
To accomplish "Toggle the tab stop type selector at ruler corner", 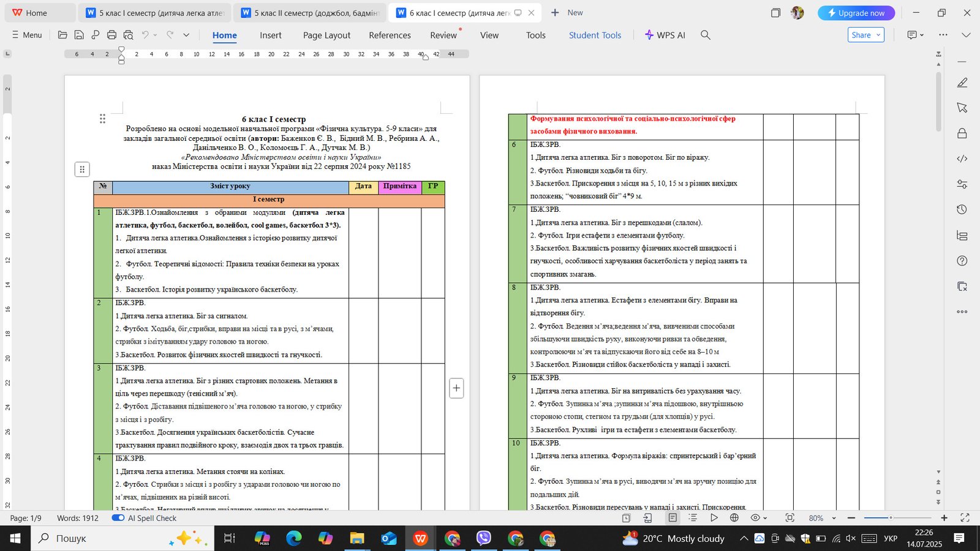I will [7, 54].
